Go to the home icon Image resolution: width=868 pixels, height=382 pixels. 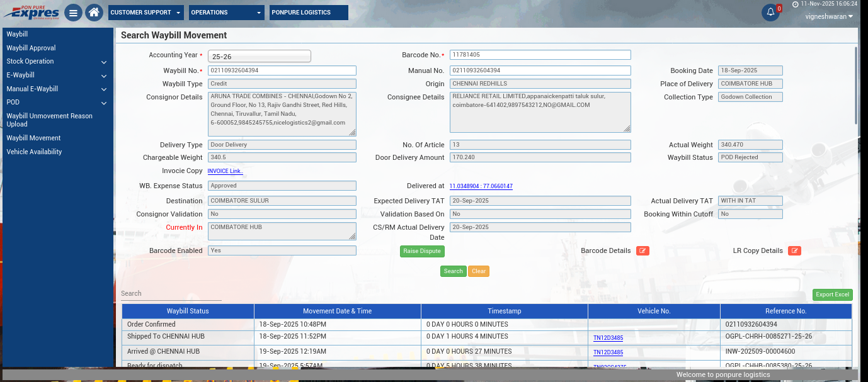pos(94,13)
